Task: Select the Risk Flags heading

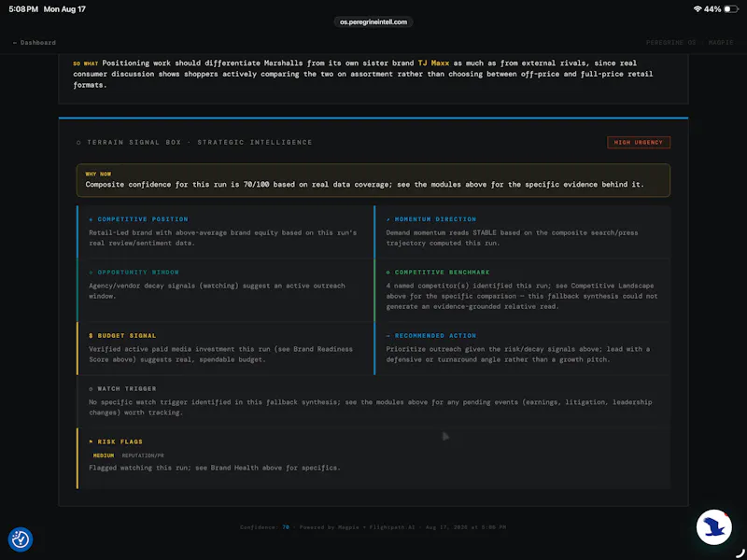Action: (x=120, y=441)
